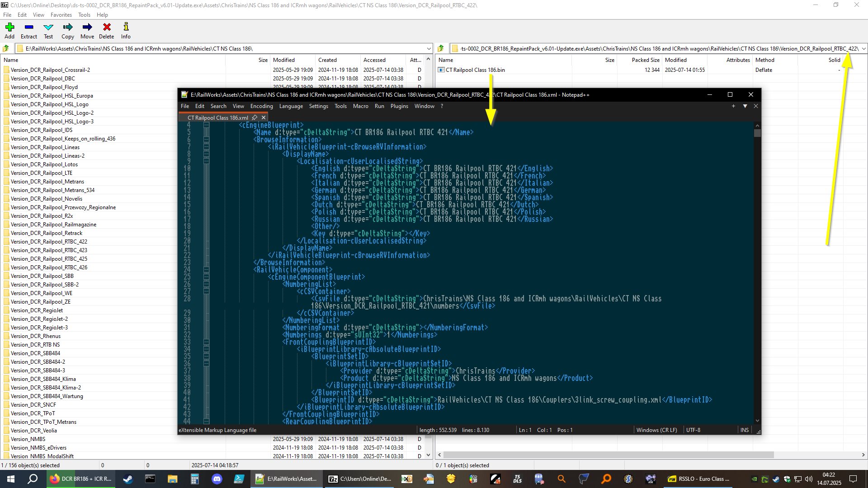Open Notepad++ document list dropdown arrow
This screenshot has height=488, width=868.
tap(745, 106)
